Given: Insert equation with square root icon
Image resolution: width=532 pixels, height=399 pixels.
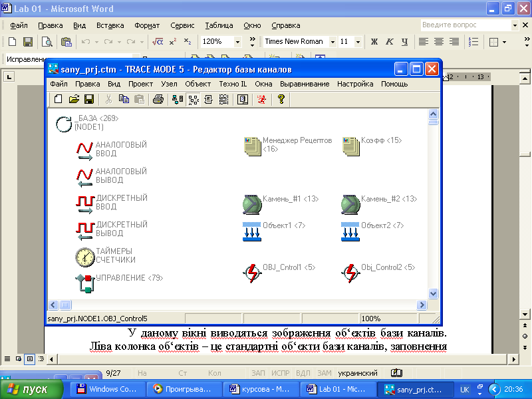Looking at the screenshot, I should (x=158, y=42).
